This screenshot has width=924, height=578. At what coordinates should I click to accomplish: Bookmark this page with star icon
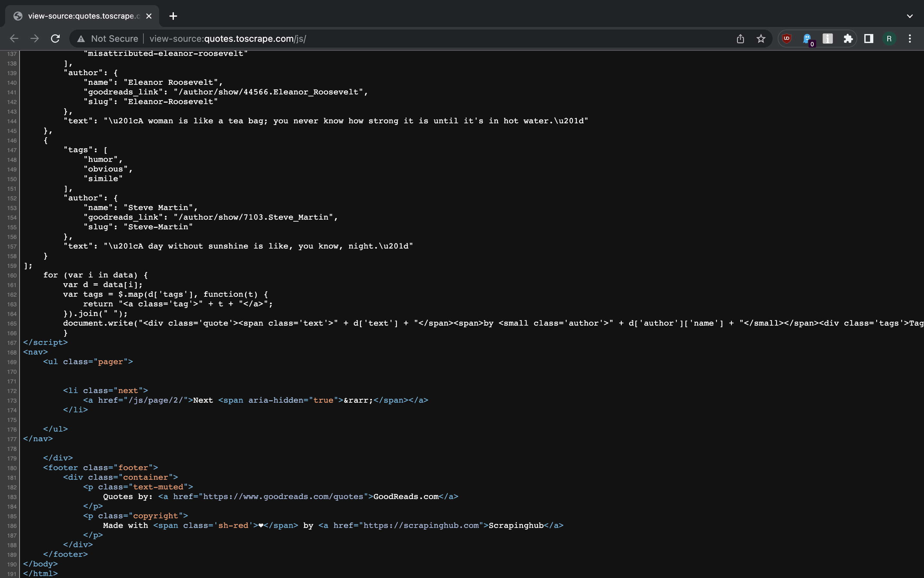[761, 39]
